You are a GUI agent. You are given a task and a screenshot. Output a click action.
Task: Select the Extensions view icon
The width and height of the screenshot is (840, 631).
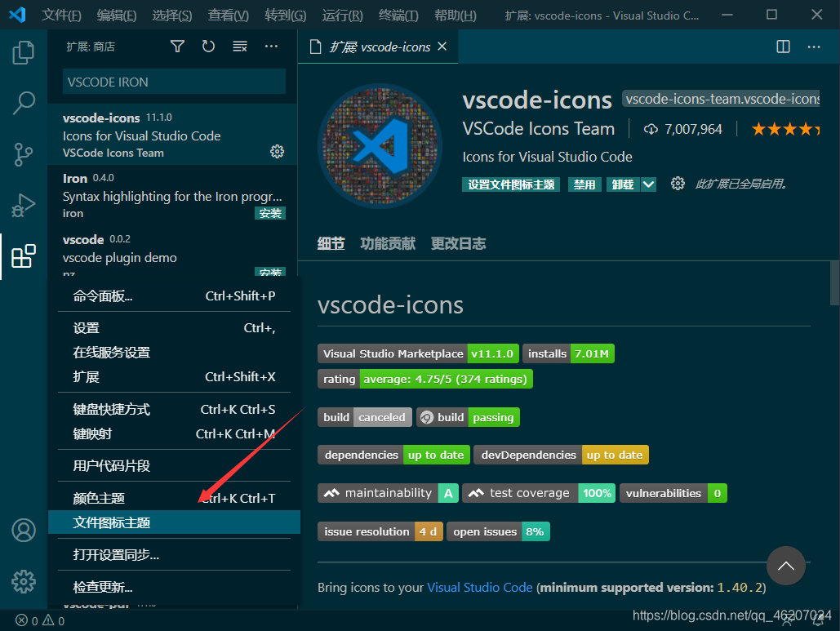click(x=23, y=256)
